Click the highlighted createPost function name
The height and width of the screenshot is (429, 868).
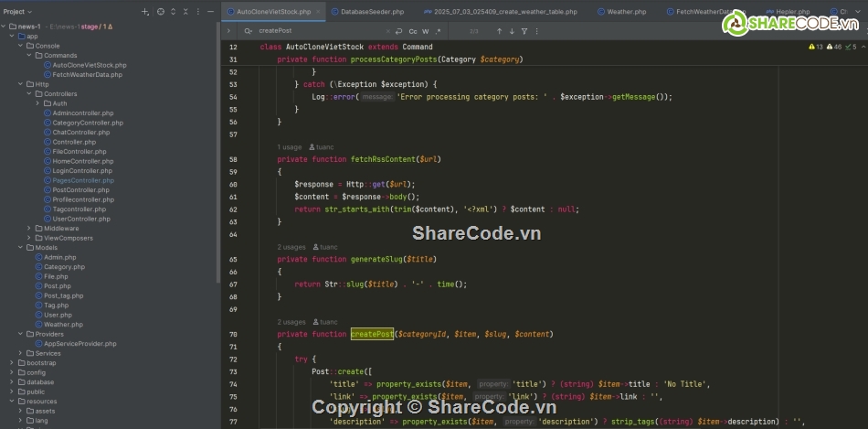(372, 334)
